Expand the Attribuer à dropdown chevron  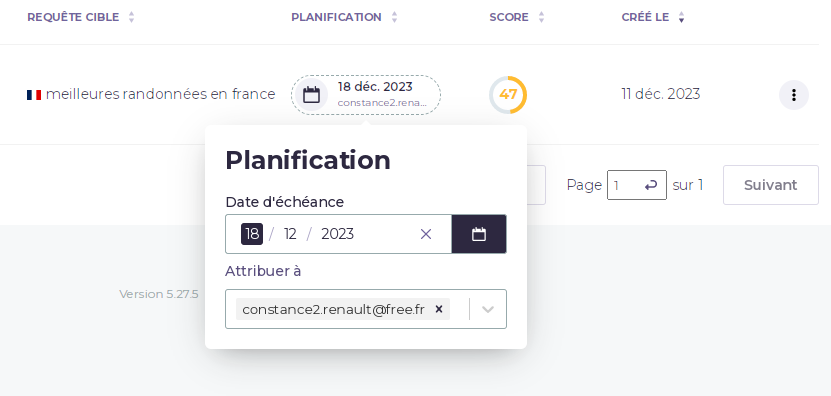pyautogui.click(x=488, y=309)
